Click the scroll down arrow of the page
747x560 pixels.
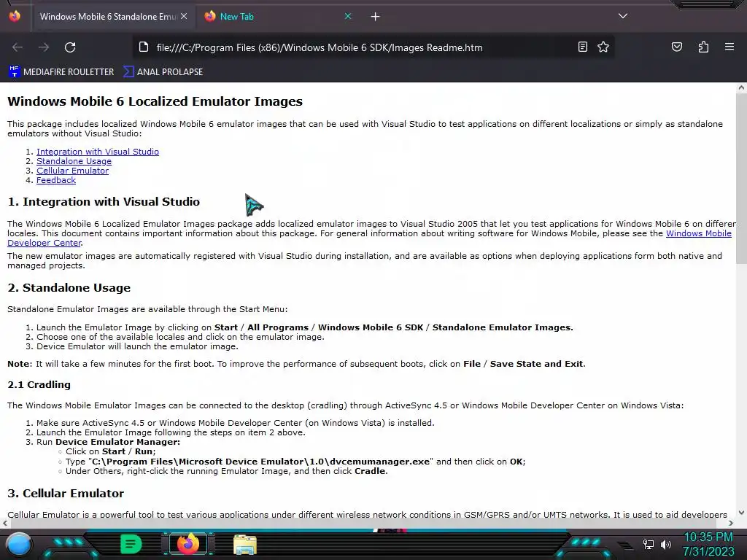pos(741,513)
